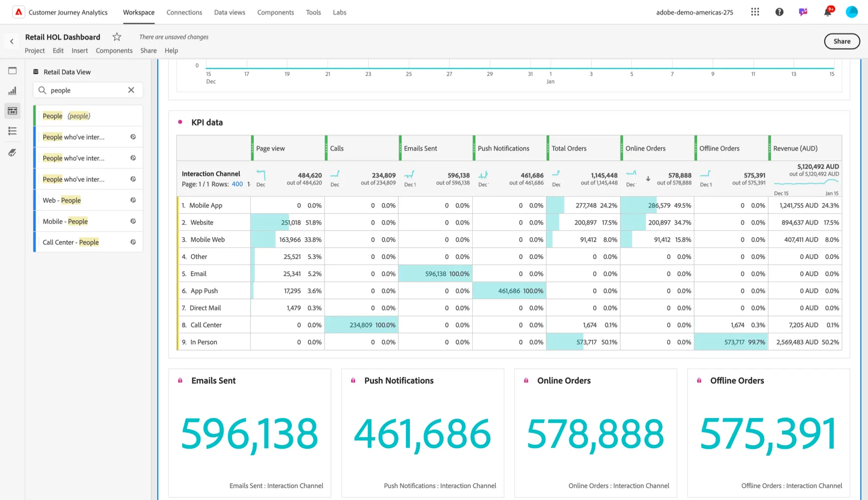Viewport: 868px width, 500px height.
Task: Open the Labs tab
Action: tap(340, 12)
